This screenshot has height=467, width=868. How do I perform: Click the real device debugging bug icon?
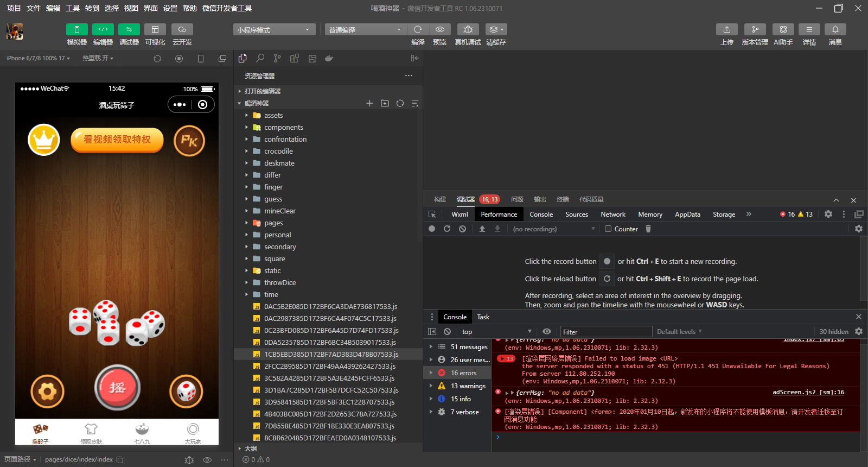[x=468, y=29]
